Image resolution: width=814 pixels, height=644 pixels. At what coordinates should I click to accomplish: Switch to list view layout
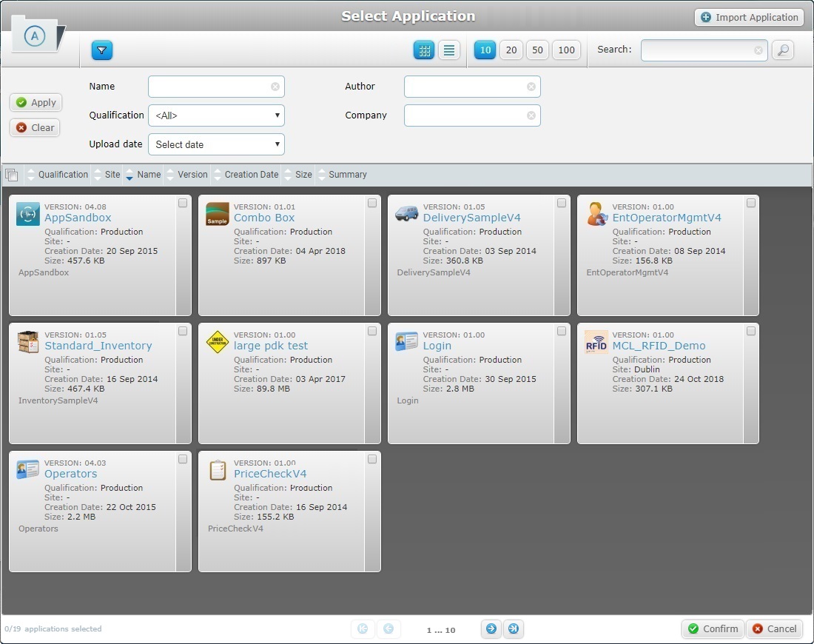point(448,50)
